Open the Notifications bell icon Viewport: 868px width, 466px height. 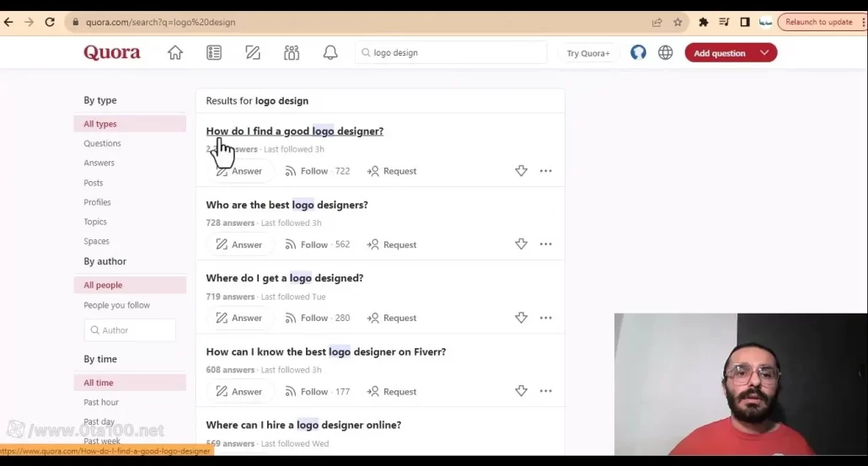click(330, 53)
